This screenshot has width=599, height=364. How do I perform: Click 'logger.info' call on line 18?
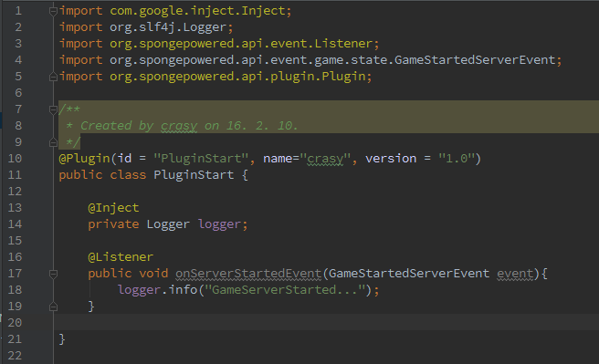[157, 290]
